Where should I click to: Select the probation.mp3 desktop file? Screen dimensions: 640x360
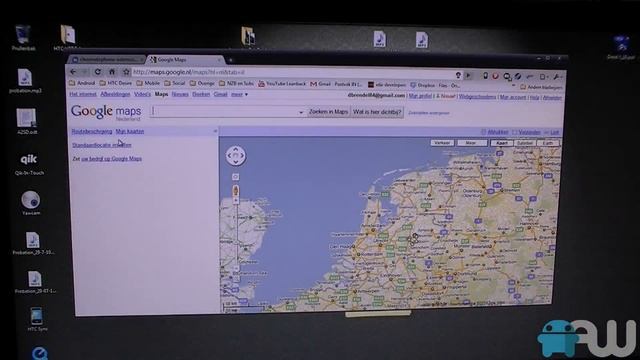pyautogui.click(x=25, y=81)
